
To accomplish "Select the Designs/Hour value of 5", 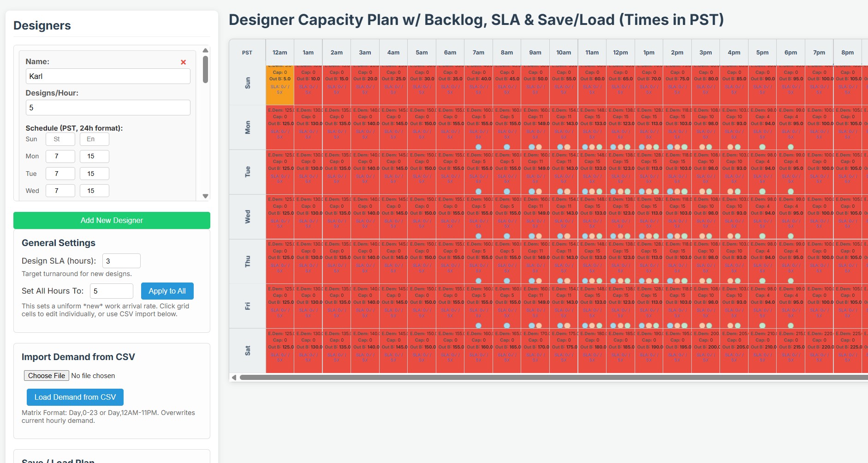I will click(108, 107).
